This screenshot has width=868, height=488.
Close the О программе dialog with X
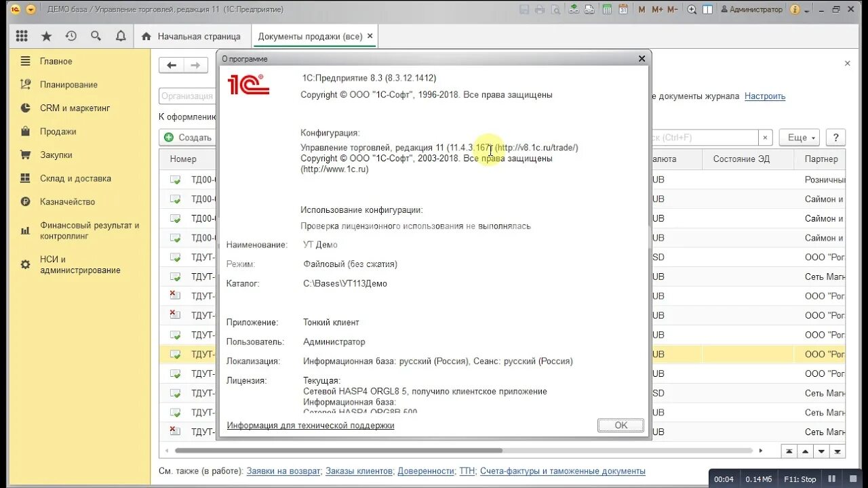tap(642, 59)
